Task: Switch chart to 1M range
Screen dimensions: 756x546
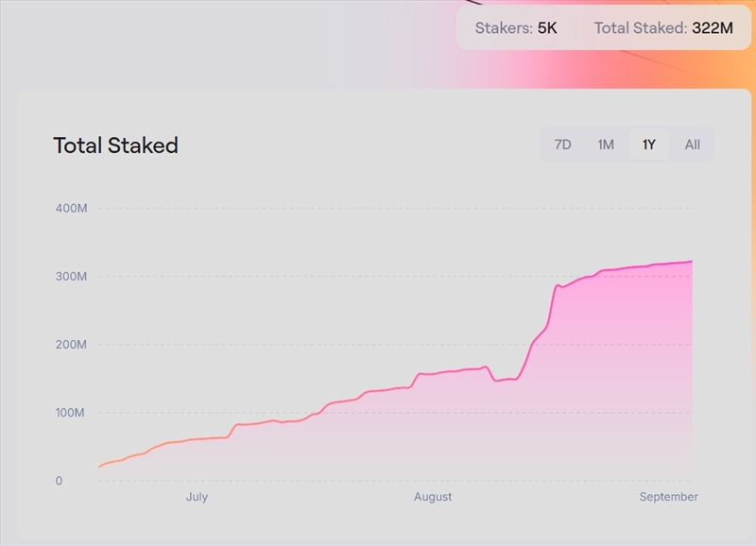Action: coord(606,145)
